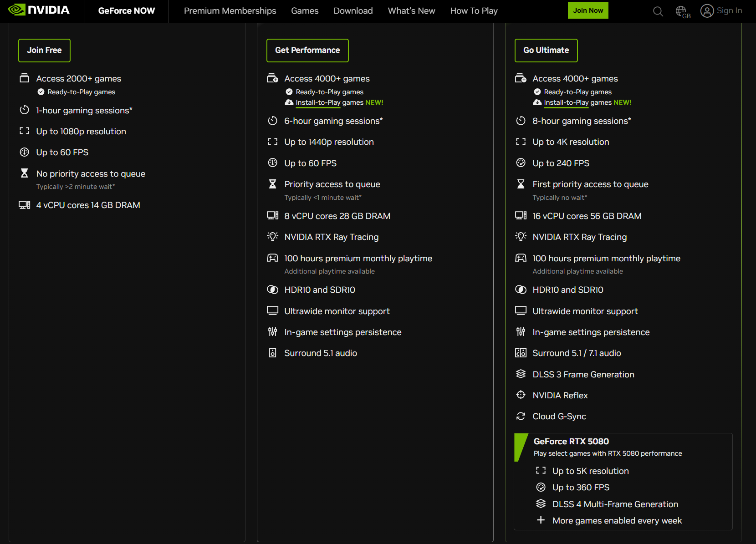This screenshot has height=544, width=756.
Task: Click the plus icon beside More games enabled
Action: (541, 520)
